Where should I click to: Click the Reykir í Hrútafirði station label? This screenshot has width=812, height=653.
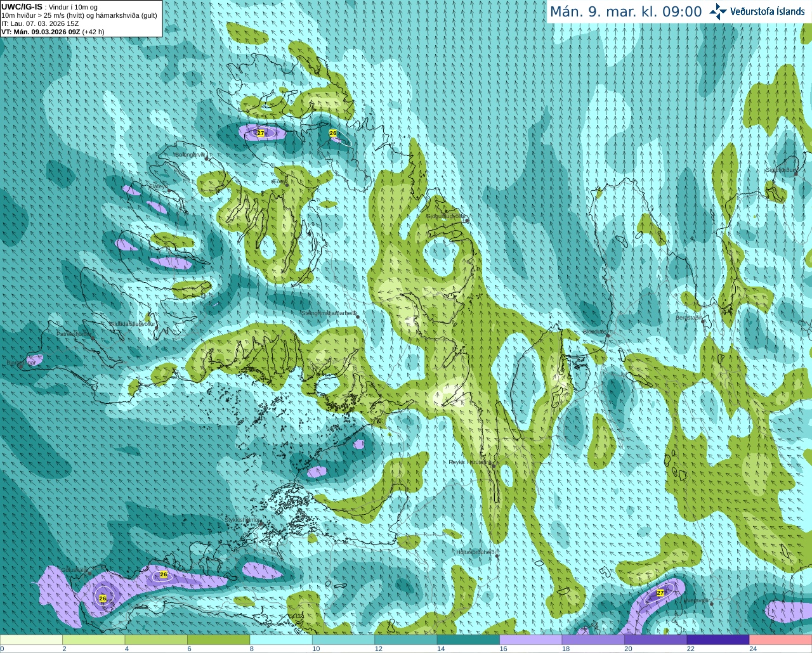click(470, 463)
